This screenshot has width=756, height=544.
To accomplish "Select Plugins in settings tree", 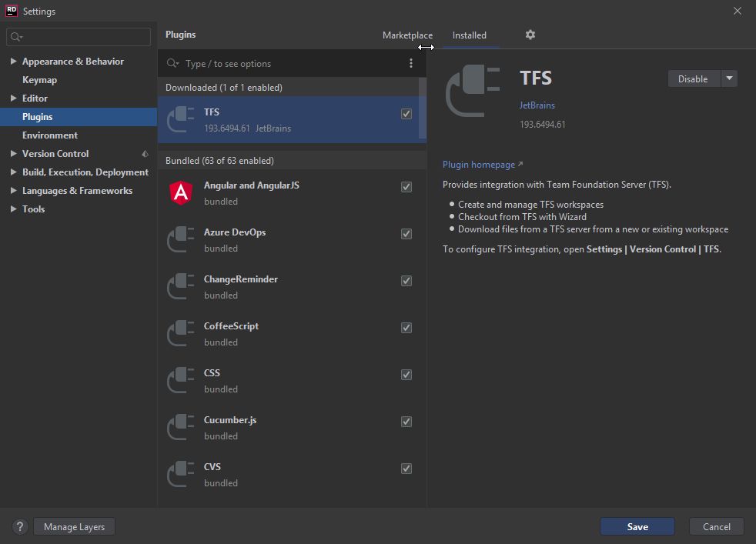I will (37, 117).
